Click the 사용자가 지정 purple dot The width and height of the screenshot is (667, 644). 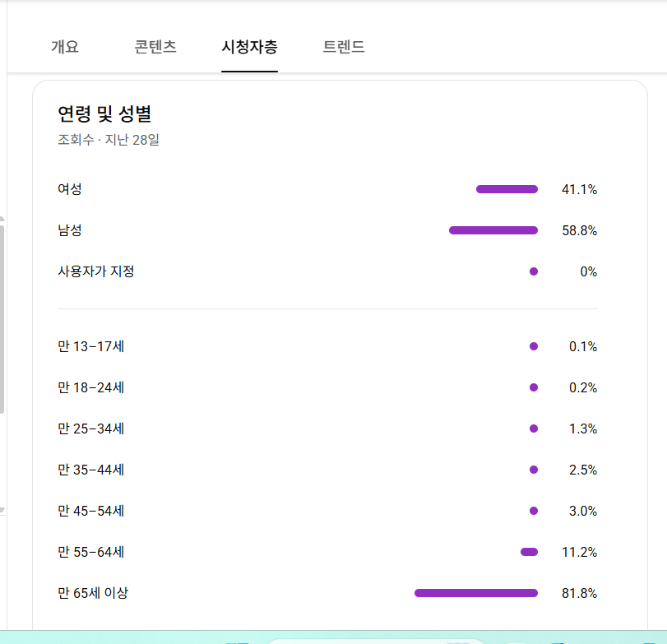[534, 271]
